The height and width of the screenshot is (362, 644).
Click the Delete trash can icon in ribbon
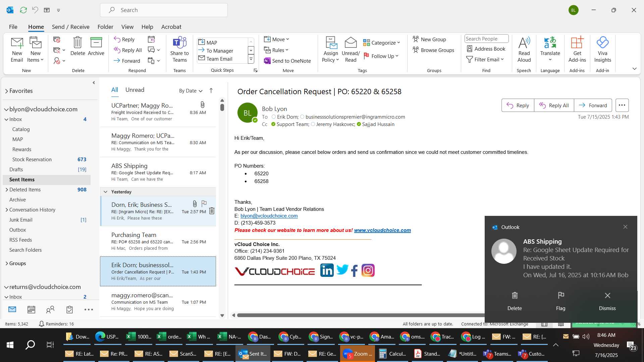pyautogui.click(x=77, y=46)
